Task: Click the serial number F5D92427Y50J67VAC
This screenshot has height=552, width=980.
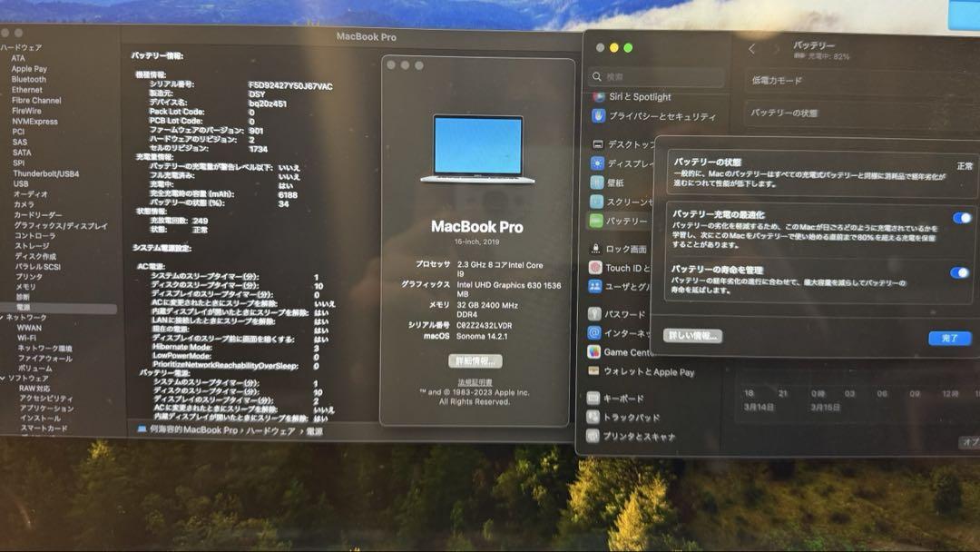Action: pos(290,86)
